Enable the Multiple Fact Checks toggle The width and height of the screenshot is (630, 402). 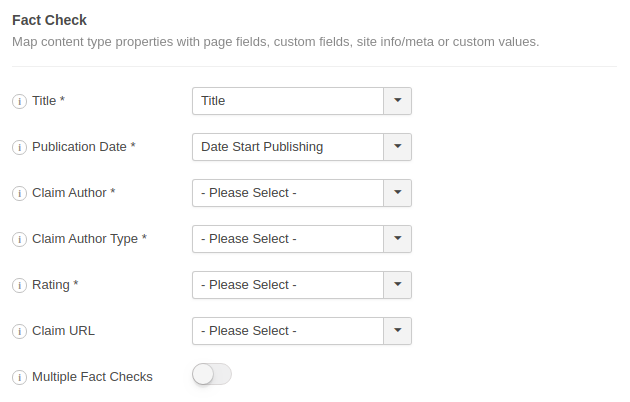click(x=212, y=374)
